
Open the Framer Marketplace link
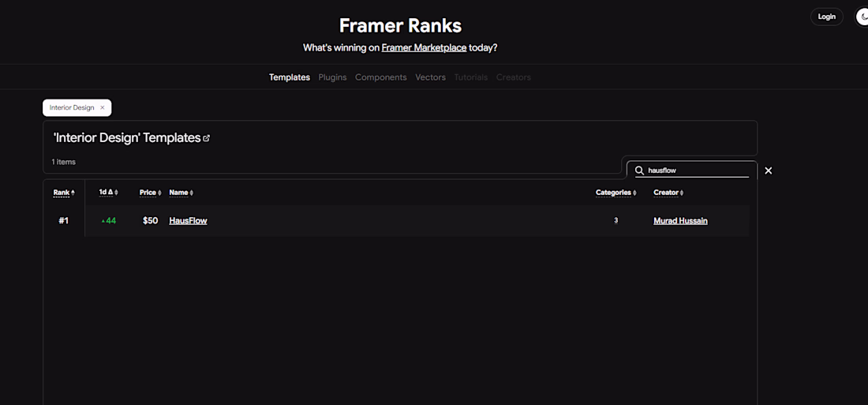(424, 47)
